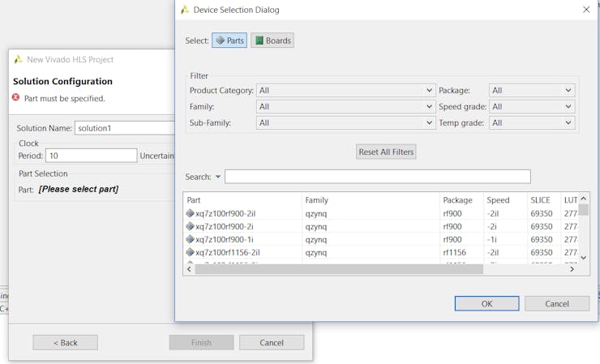Close the Device Selection Dialog window
This screenshot has height=364, width=600.
[x=586, y=10]
